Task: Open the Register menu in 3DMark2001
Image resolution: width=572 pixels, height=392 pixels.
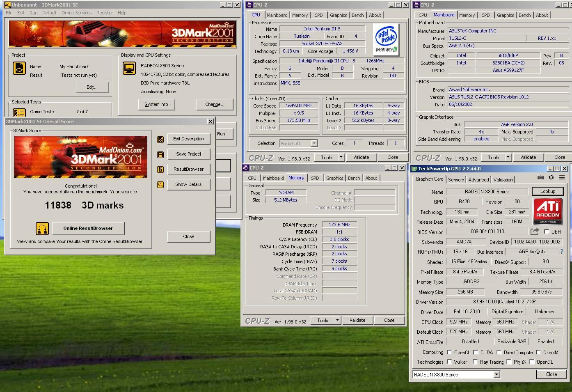Action: [105, 13]
